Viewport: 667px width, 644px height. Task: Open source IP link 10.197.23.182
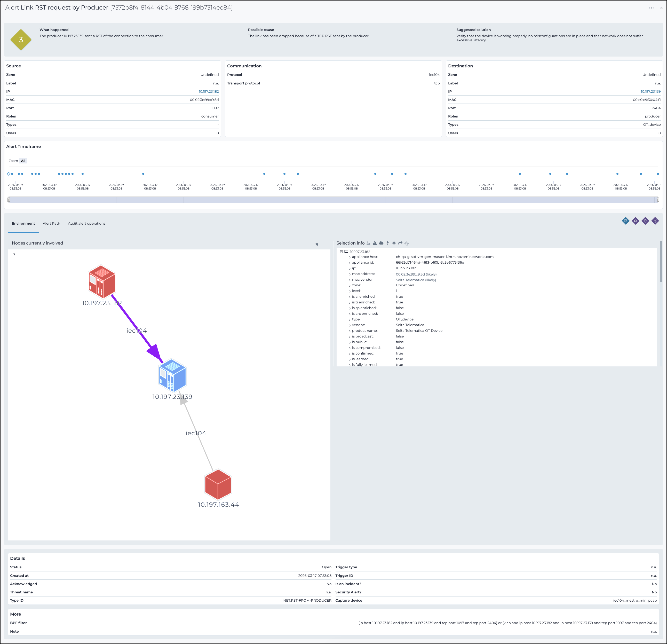click(x=209, y=92)
